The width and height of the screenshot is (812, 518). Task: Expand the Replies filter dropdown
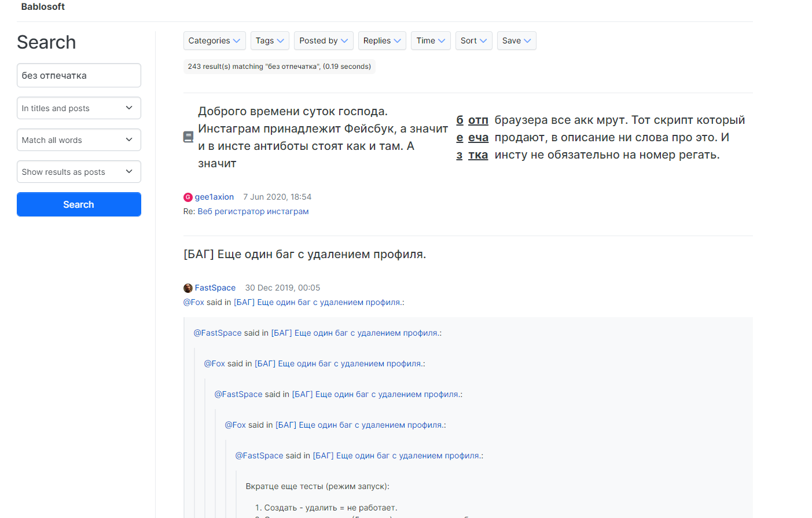point(382,41)
